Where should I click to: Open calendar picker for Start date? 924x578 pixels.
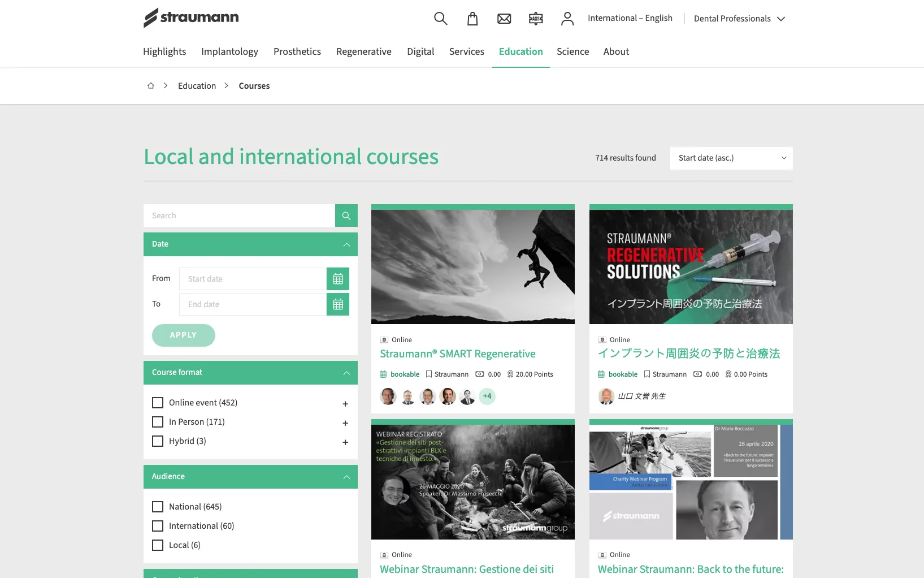(338, 279)
